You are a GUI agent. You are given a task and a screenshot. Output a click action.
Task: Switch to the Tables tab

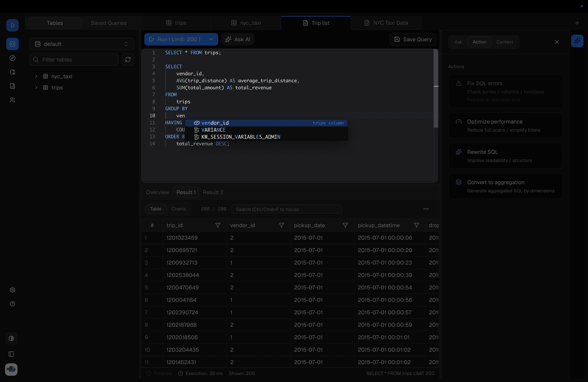click(55, 23)
